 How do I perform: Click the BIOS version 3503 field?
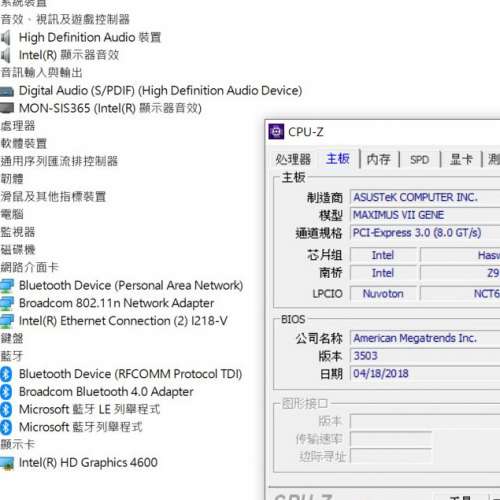[x=425, y=356]
